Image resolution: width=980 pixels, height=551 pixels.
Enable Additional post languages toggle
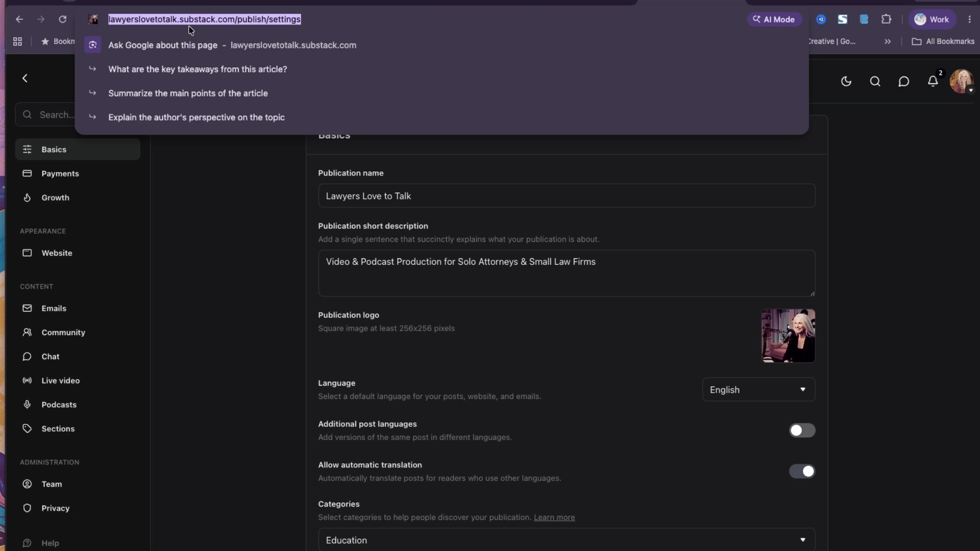click(802, 431)
